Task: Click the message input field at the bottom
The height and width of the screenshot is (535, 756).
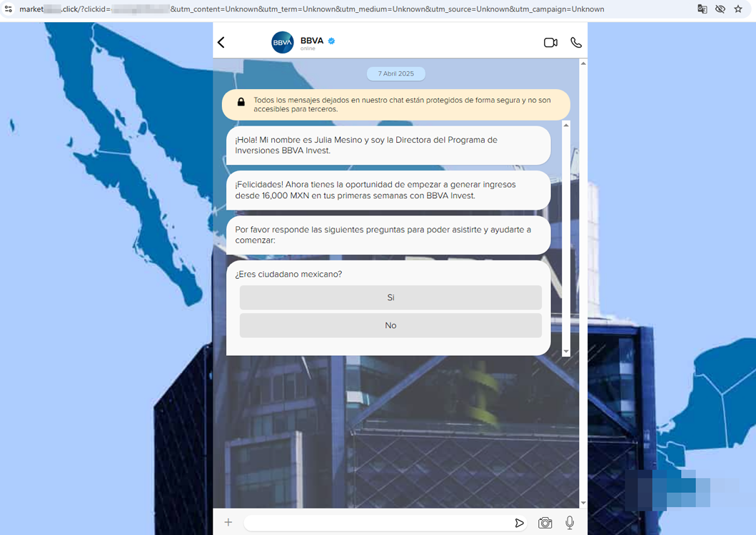Action: tap(378, 522)
